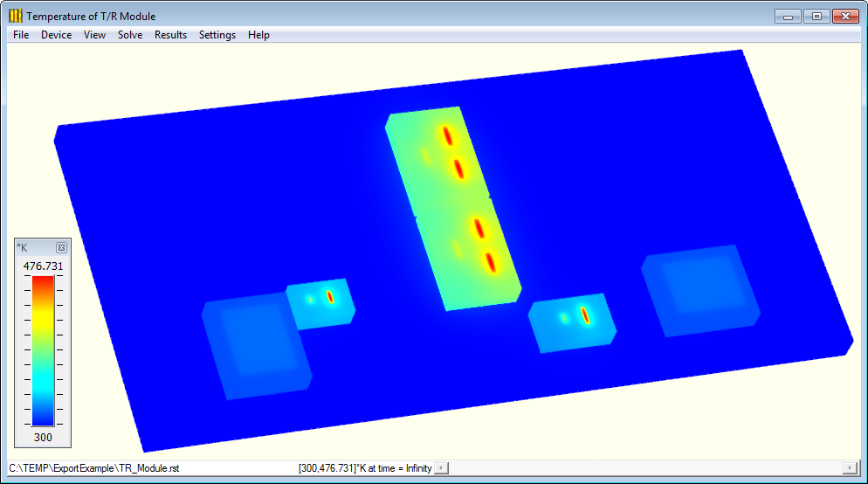This screenshot has height=484, width=868.
Task: Click the maximum value 476.731 in legend
Action: click(43, 266)
